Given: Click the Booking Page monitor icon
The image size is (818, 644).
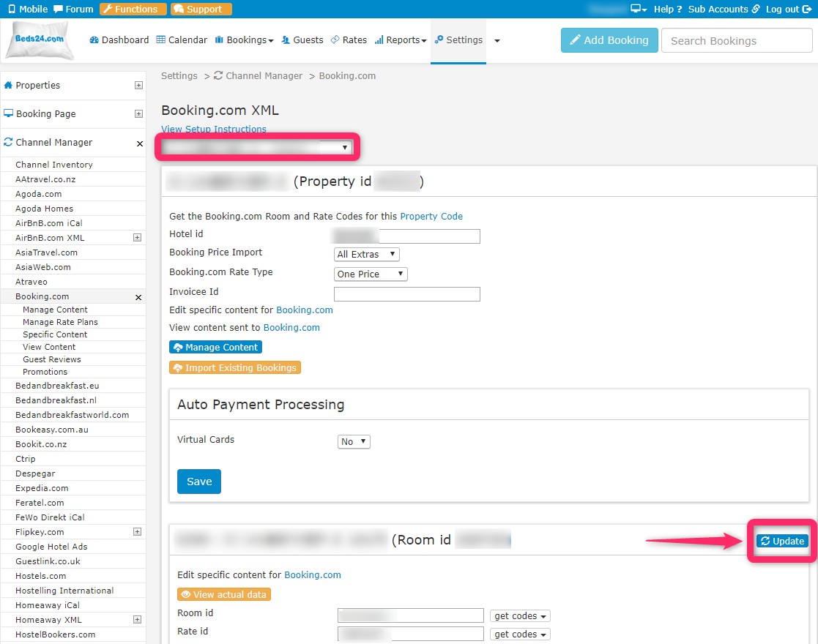Looking at the screenshot, I should 8,113.
